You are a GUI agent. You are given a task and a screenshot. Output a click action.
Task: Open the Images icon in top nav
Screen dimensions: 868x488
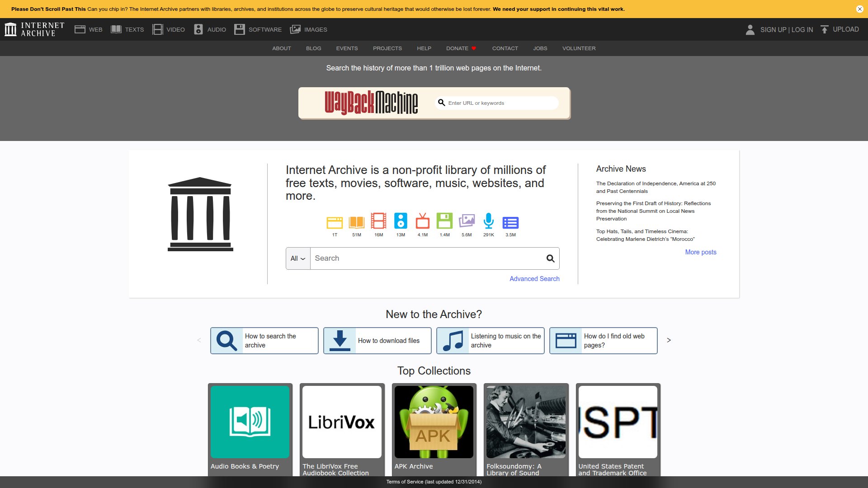coord(295,29)
